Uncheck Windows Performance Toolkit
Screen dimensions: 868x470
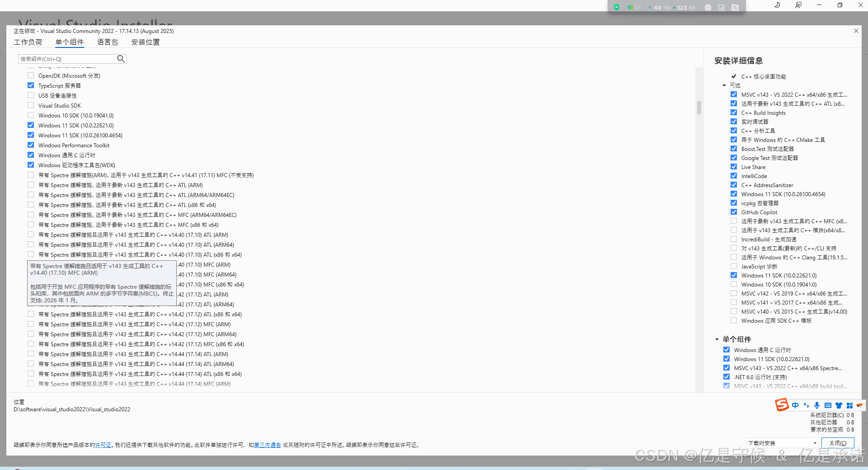coord(31,145)
